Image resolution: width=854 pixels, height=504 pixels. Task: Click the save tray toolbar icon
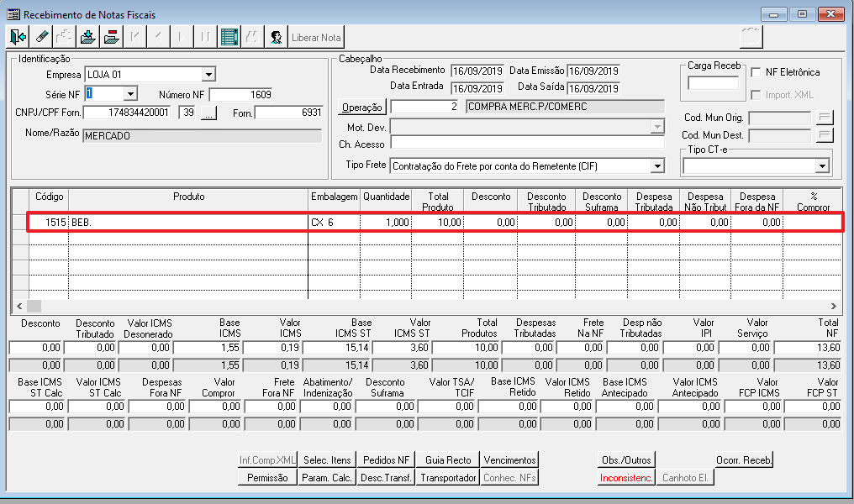tap(88, 37)
